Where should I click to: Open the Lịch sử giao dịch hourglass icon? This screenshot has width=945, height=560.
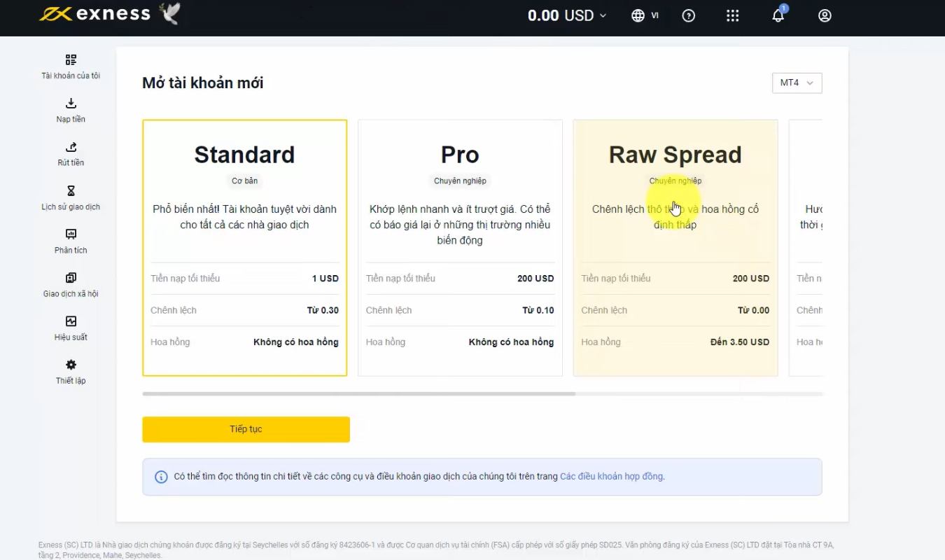[71, 190]
